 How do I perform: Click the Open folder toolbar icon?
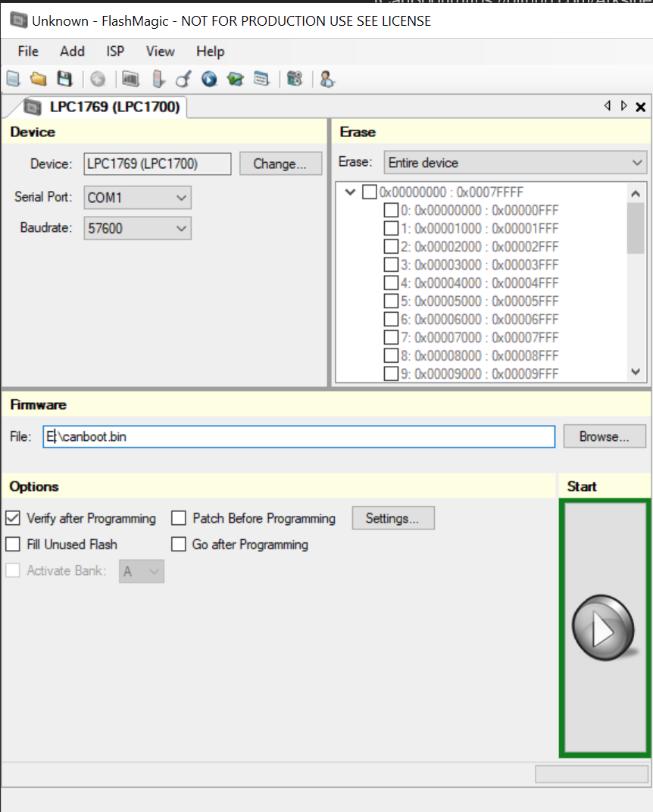click(x=38, y=78)
